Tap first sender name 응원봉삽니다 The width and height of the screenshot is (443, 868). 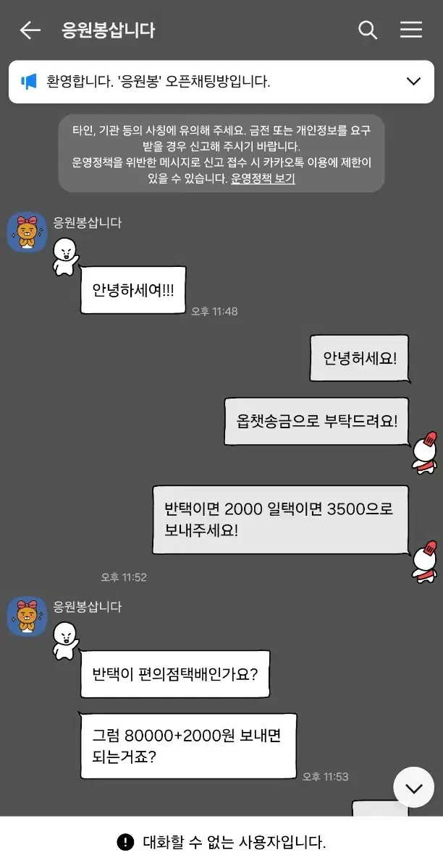point(88,223)
